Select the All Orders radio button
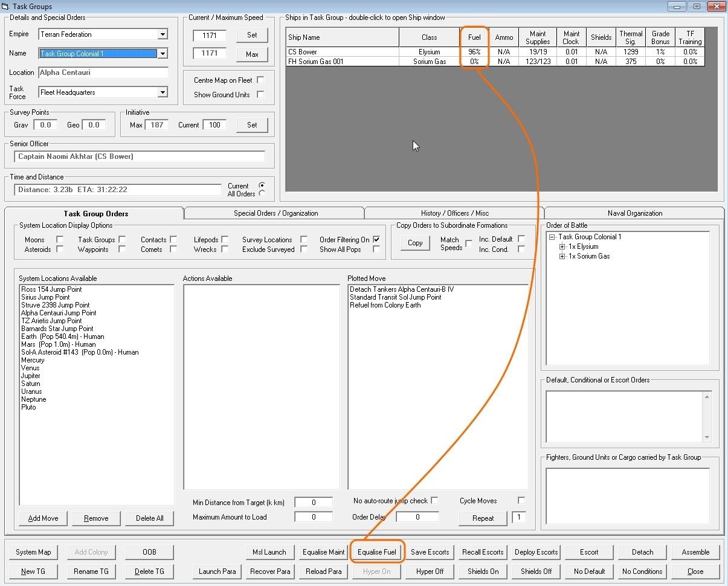The height and width of the screenshot is (586, 728). [x=262, y=193]
